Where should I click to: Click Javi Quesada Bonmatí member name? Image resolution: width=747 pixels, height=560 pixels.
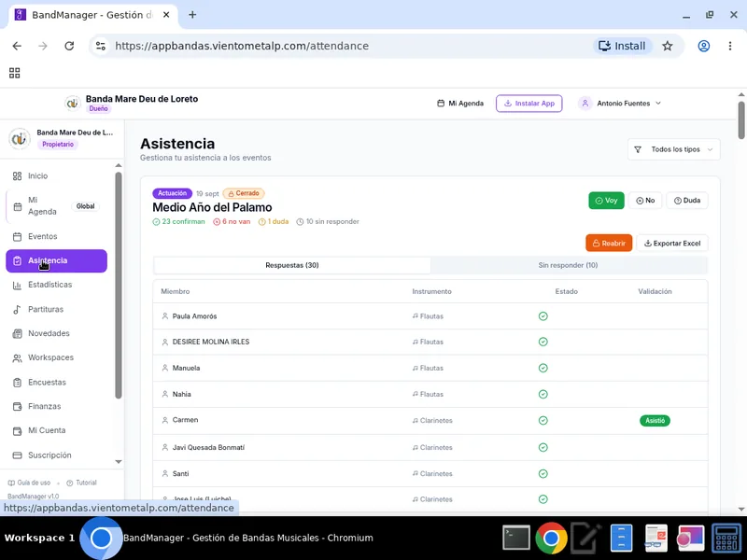[x=208, y=448]
